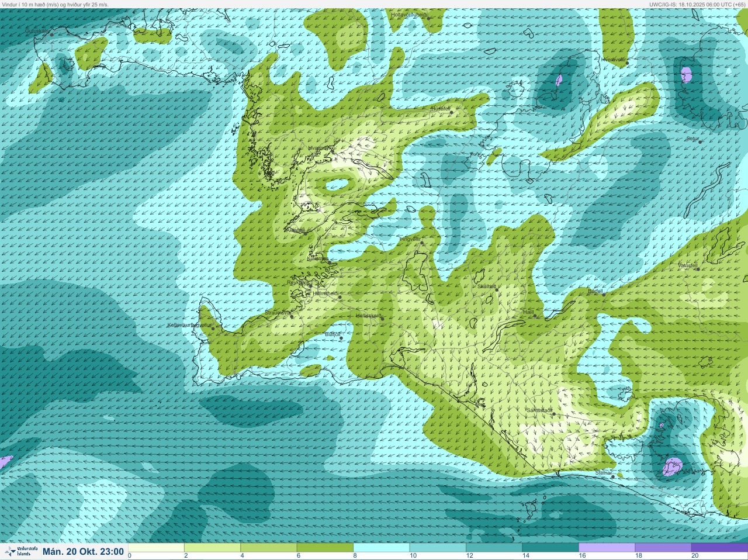The height and width of the screenshot is (560, 748).
Task: Click the legend scale number 2
Action: pyautogui.click(x=186, y=556)
